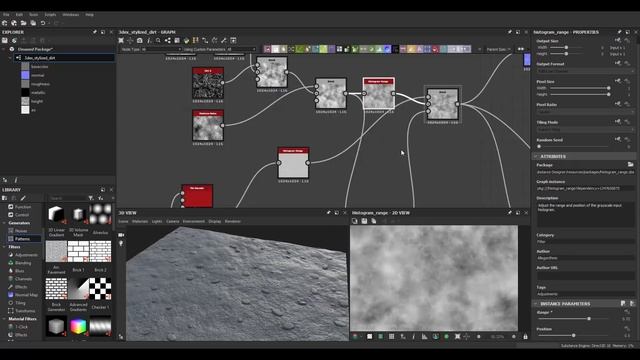Collapse the Material Filters category in Library
Screen dimensions: 640x360
[4, 319]
